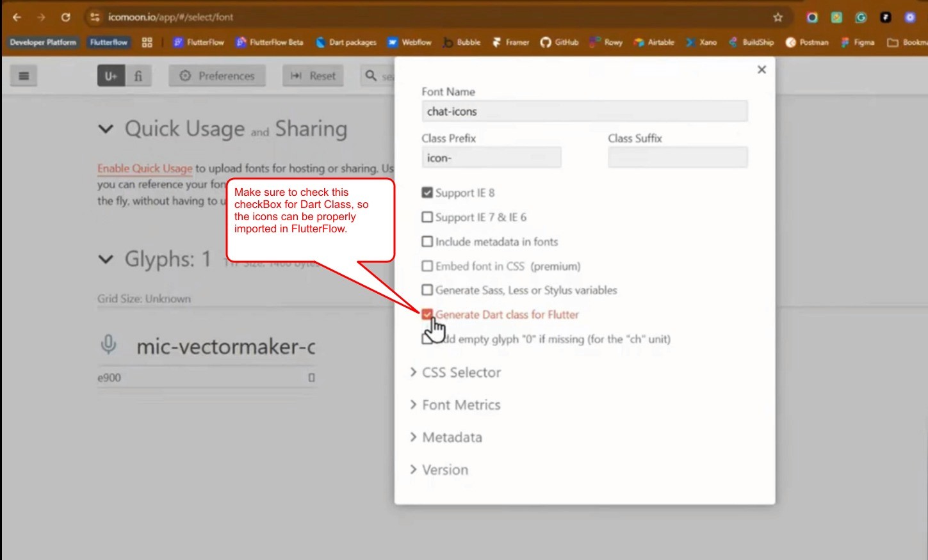Expand the Font Metrics section

[455, 405]
